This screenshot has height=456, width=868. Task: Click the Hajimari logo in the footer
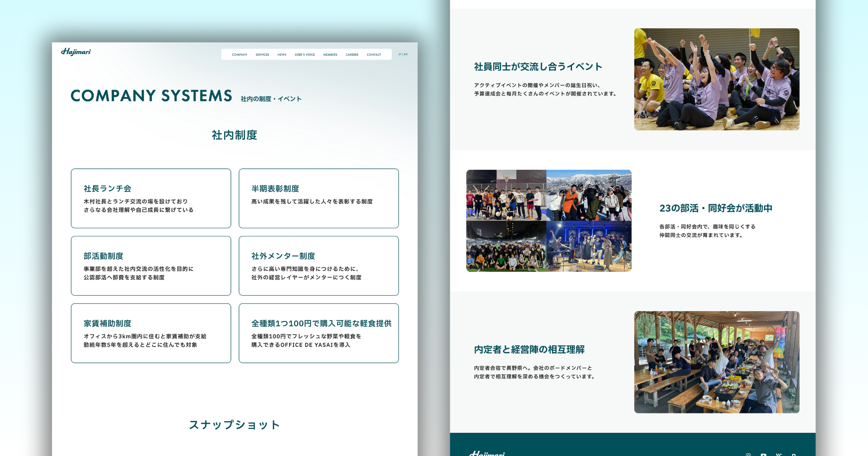[487, 453]
